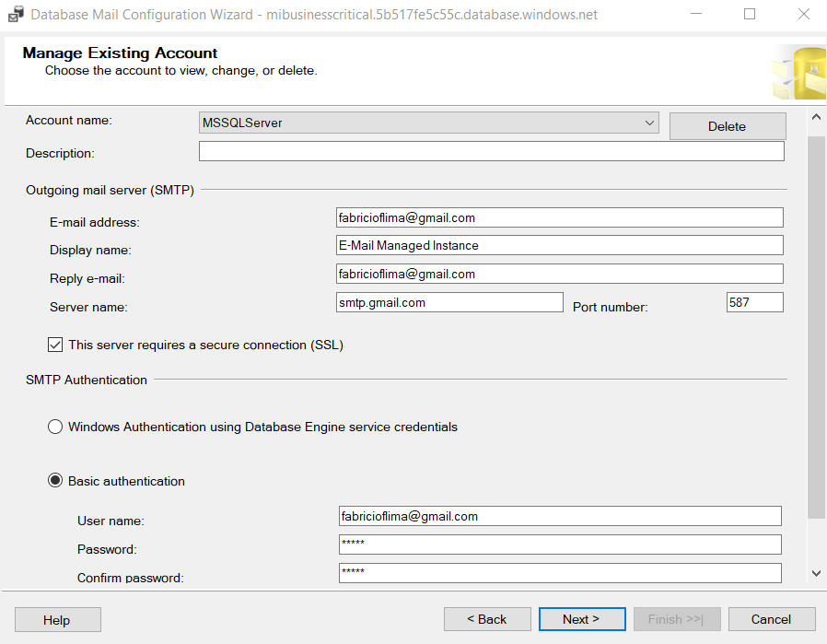Image resolution: width=827 pixels, height=644 pixels.
Task: Click the Database Mail banner graphic icon
Action: tap(798, 72)
